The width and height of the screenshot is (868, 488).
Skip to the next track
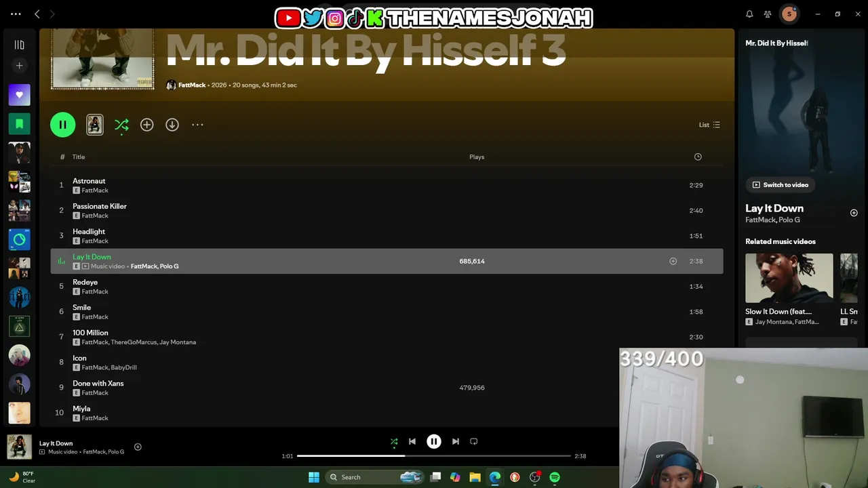(456, 441)
